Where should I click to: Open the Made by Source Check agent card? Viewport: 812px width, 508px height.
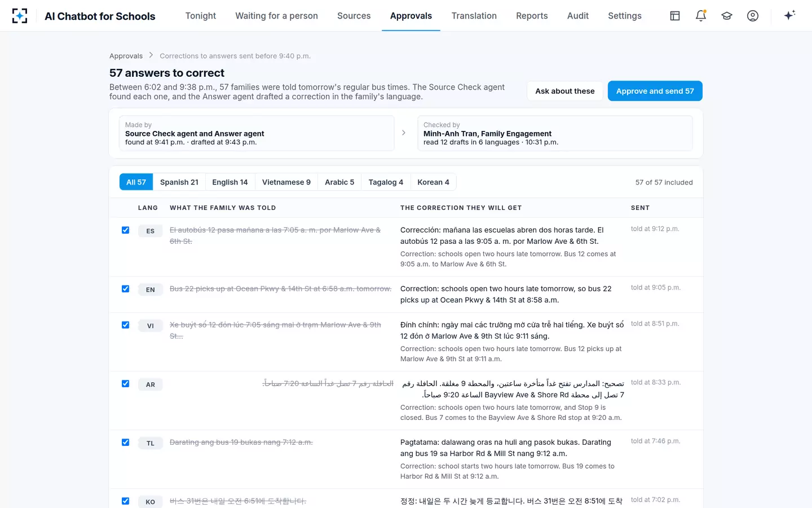(257, 133)
